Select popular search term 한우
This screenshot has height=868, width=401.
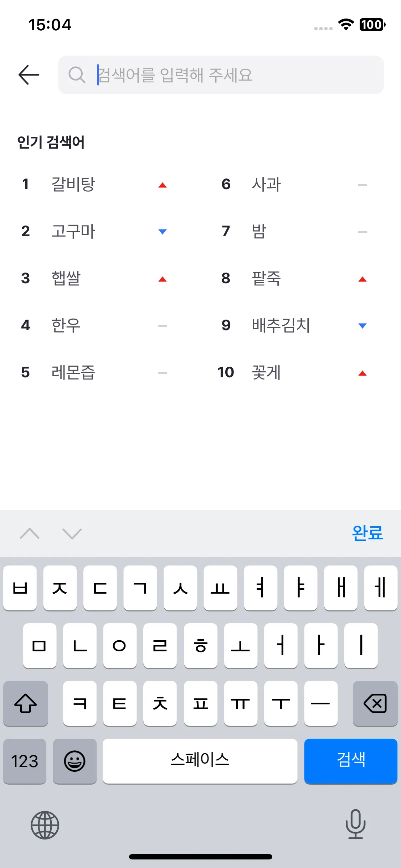coord(66,325)
